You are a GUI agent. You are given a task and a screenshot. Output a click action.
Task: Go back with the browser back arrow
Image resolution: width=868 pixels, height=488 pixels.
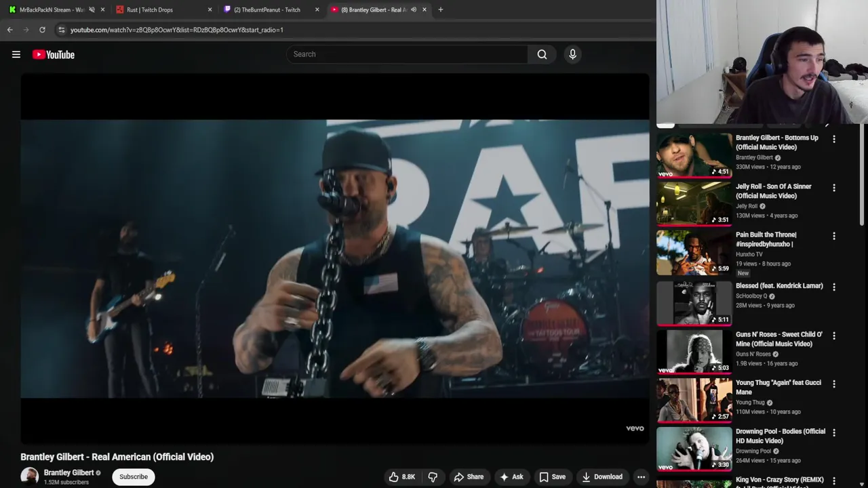10,30
